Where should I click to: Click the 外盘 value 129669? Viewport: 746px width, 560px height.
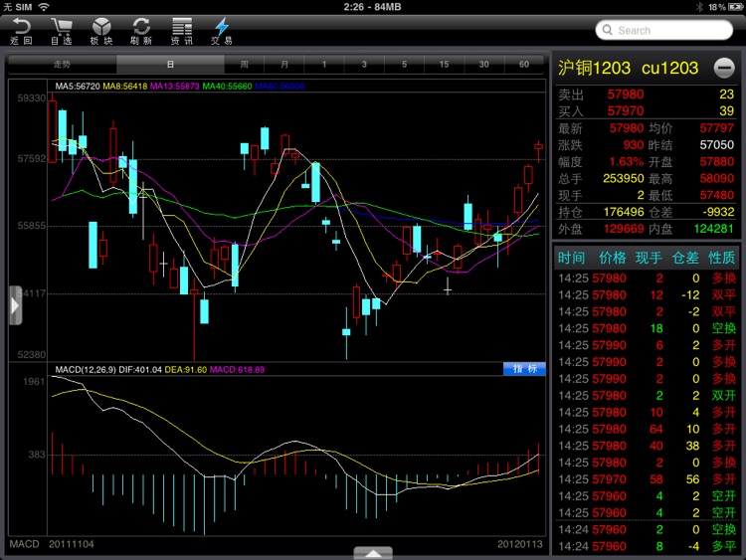(624, 229)
